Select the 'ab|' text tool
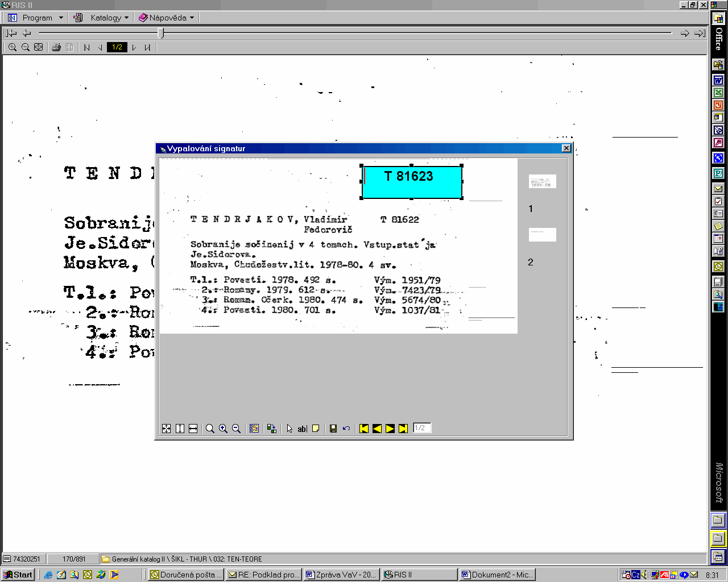This screenshot has width=728, height=582. 302,429
